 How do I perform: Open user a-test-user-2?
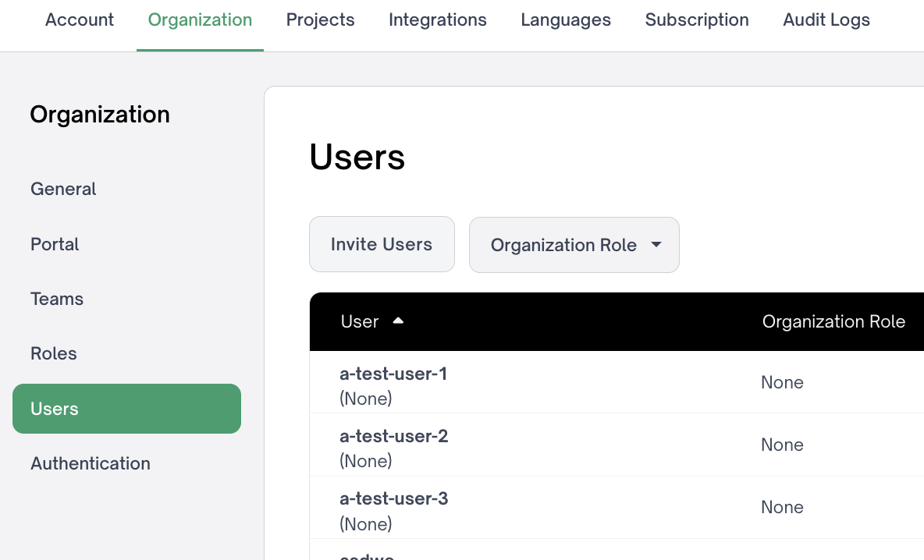pyautogui.click(x=393, y=436)
